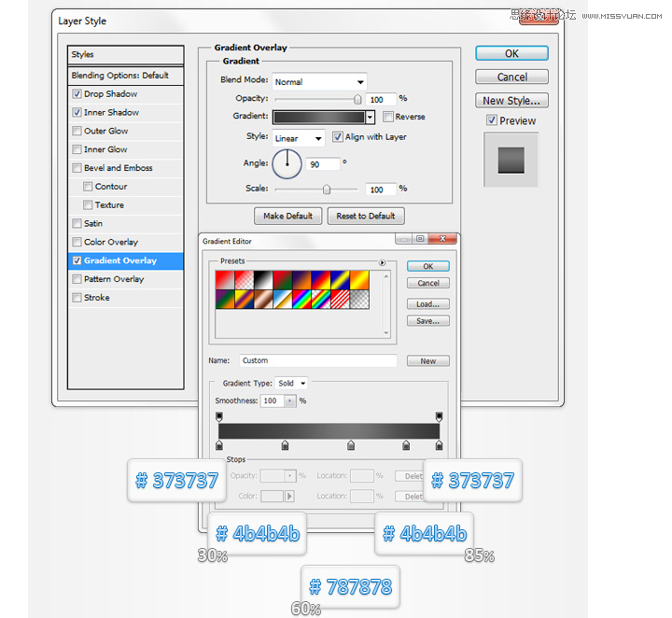
Task: Click the middle color stop under the gradient bar
Action: pos(351,445)
